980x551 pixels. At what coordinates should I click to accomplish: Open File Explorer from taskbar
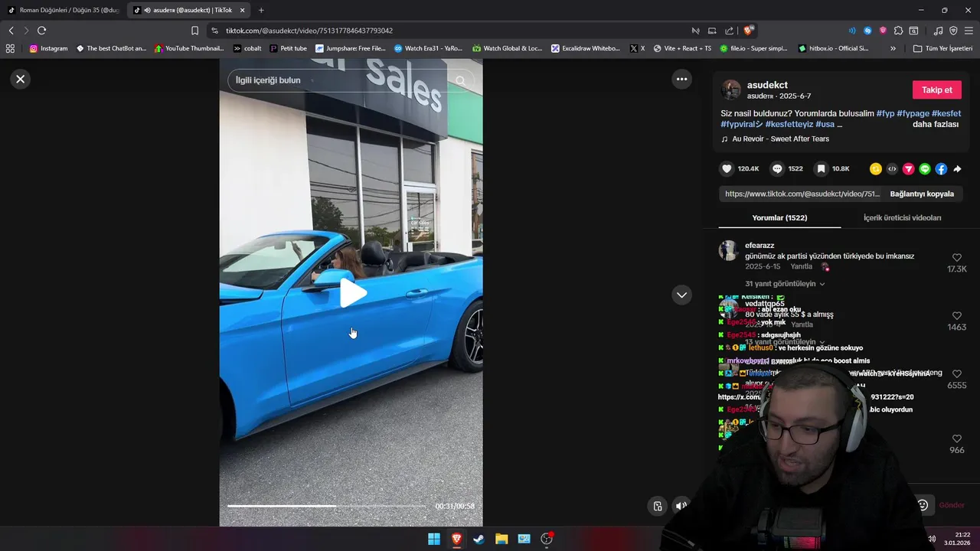click(x=501, y=539)
